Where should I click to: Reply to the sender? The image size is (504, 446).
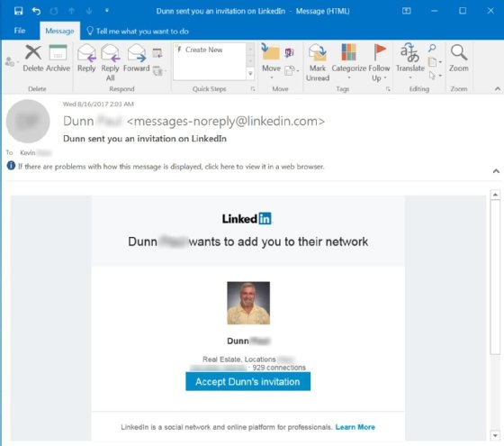tap(86, 59)
